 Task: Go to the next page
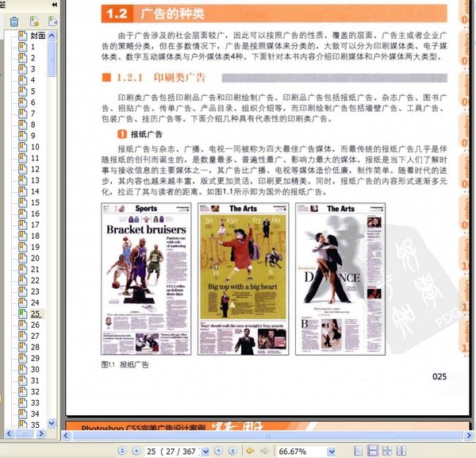click(x=218, y=451)
